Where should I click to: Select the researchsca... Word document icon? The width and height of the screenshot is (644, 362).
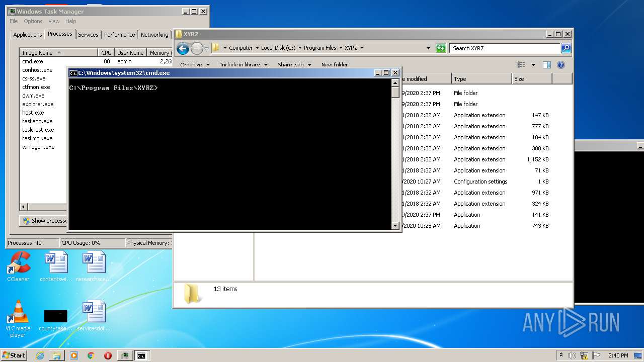pos(94,267)
